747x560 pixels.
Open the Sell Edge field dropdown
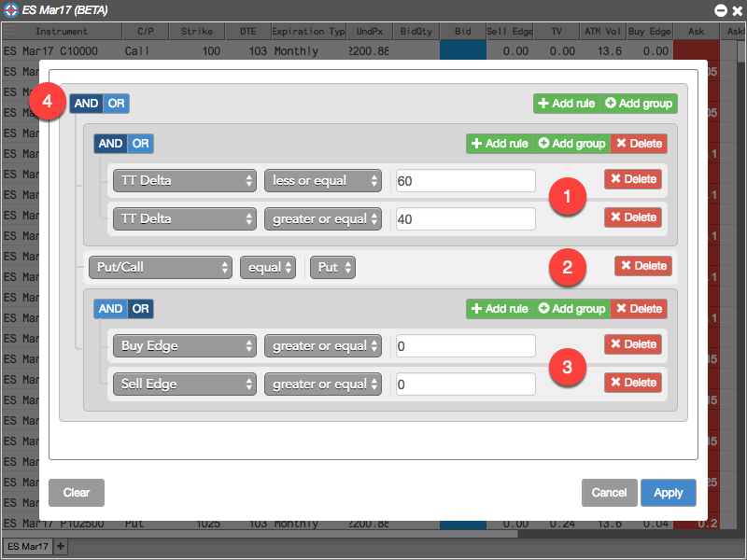(185, 384)
